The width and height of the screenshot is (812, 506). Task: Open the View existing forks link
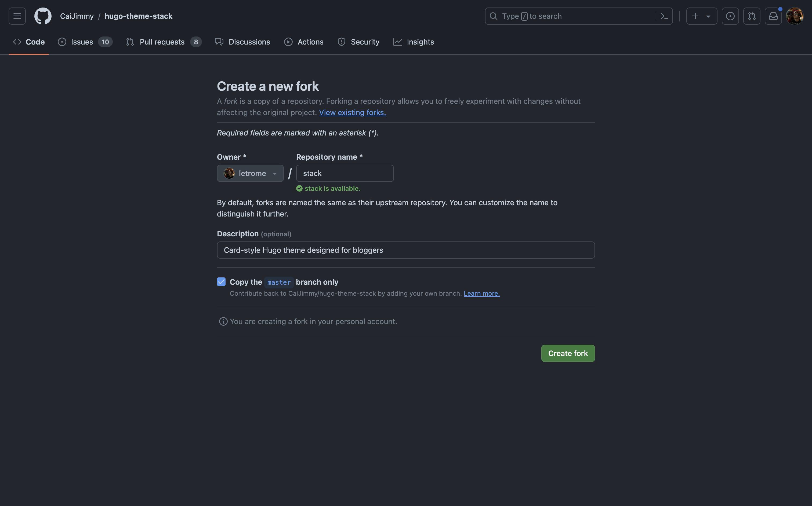tap(352, 112)
